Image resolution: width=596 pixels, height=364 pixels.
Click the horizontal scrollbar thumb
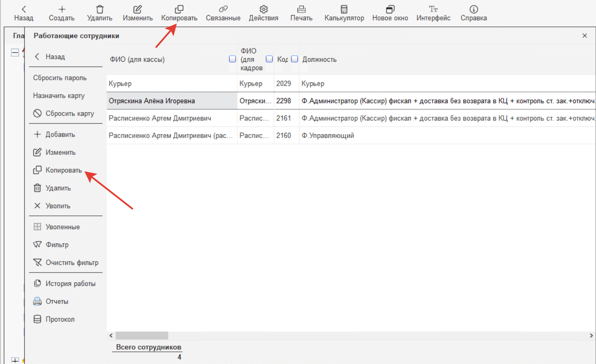[142, 335]
